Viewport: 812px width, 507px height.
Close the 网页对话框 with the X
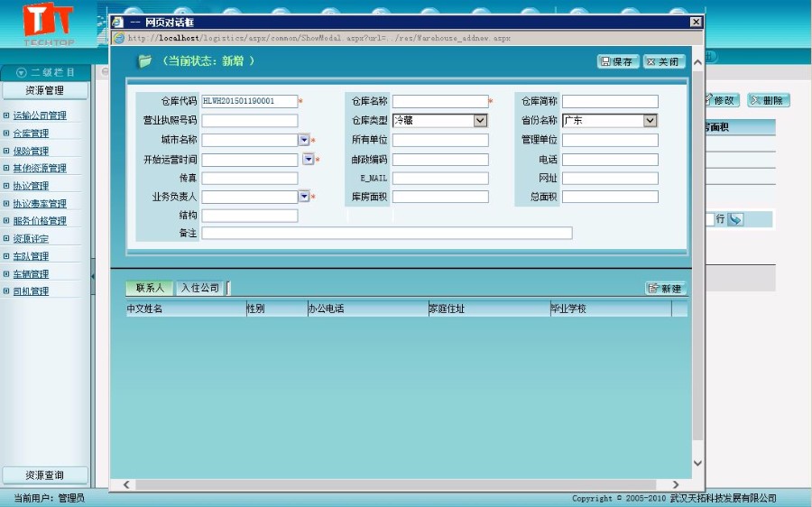pyautogui.click(x=696, y=22)
